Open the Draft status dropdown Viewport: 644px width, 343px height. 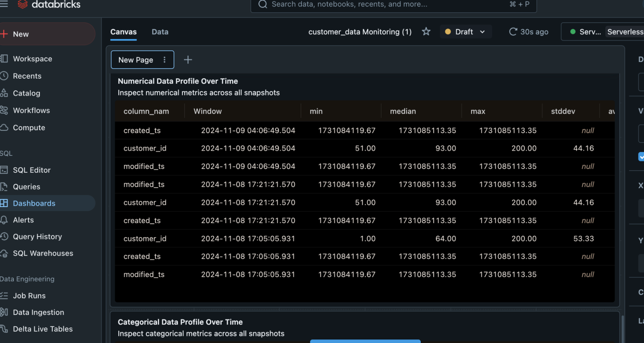pos(466,32)
